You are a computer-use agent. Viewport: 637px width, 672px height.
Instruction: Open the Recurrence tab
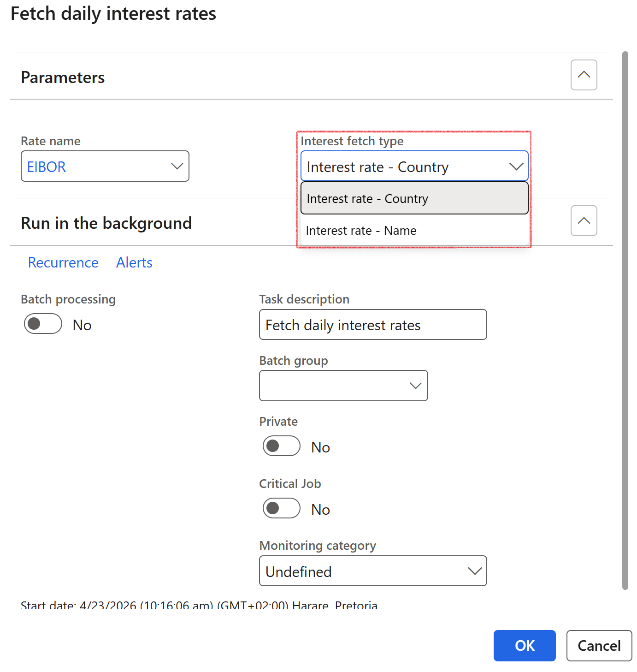tap(63, 262)
